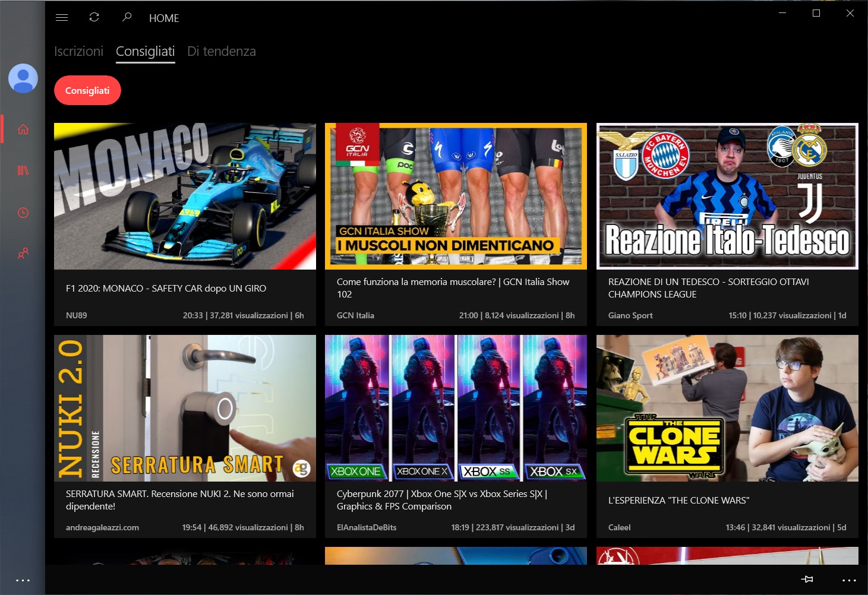
Task: Open the GCN Italia channel name
Action: (355, 316)
